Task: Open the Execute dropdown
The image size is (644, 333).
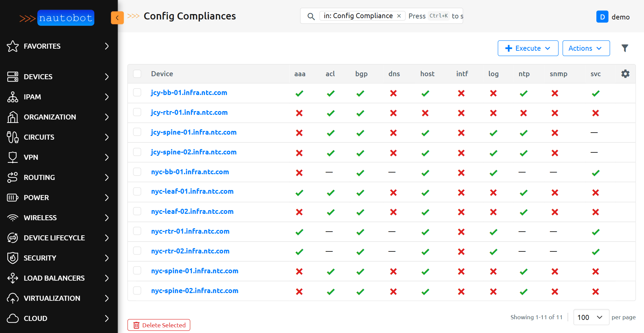Action: click(x=528, y=48)
